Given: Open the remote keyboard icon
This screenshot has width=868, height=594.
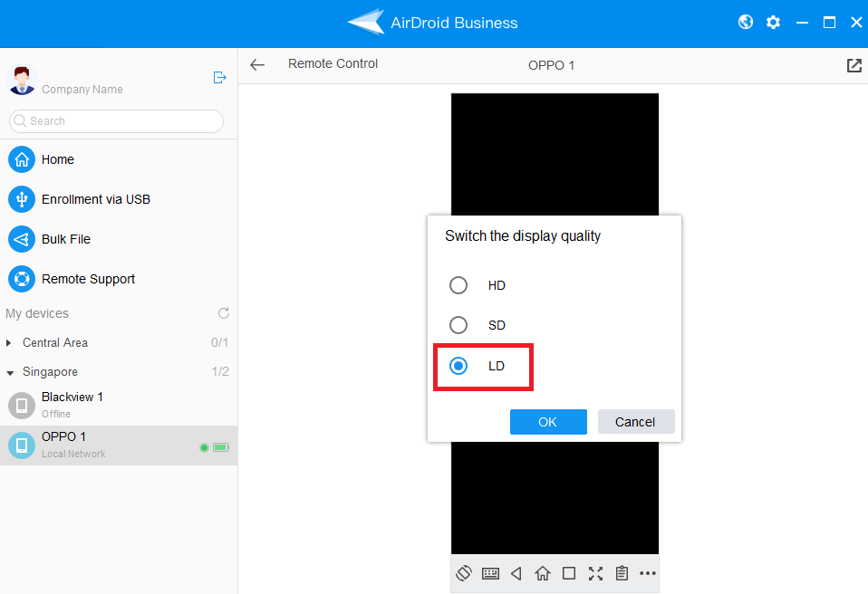Looking at the screenshot, I should click(x=490, y=573).
